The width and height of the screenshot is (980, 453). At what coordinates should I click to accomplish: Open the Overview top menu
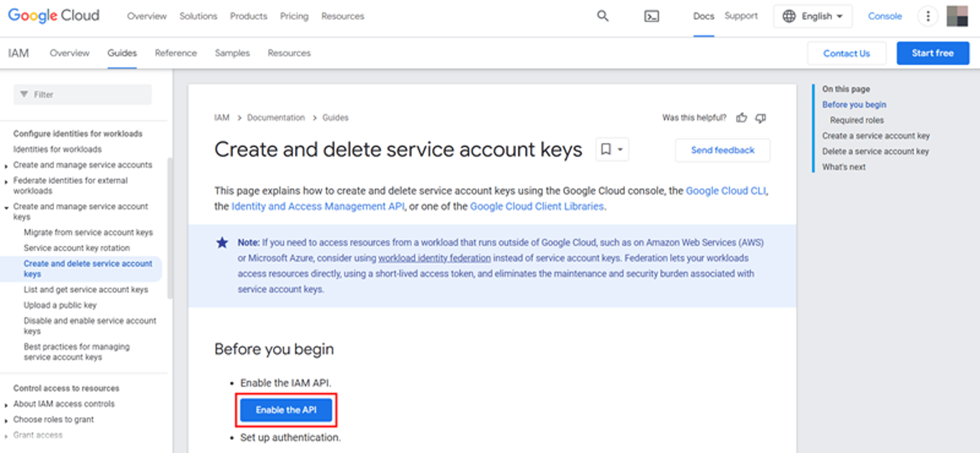click(x=147, y=16)
